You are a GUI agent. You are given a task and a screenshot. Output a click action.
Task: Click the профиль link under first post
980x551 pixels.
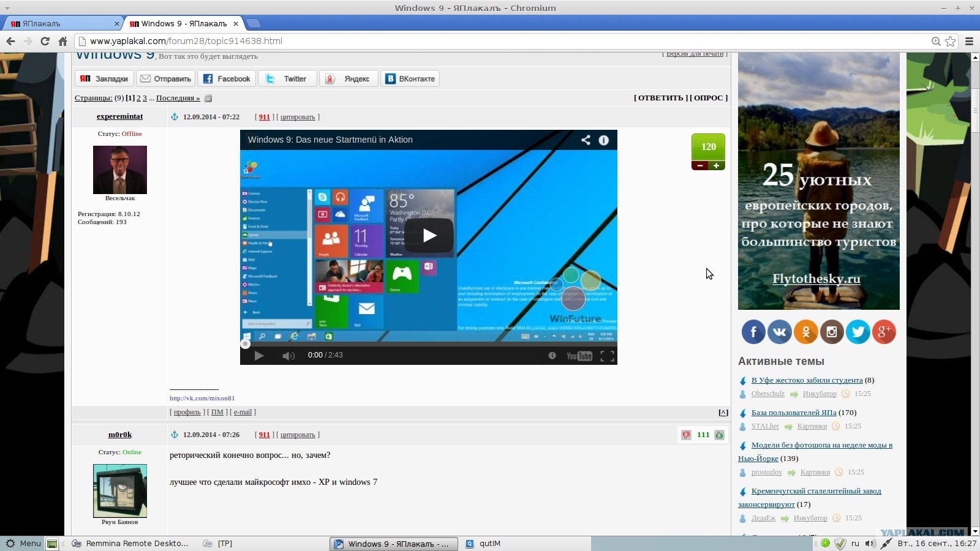pos(187,412)
